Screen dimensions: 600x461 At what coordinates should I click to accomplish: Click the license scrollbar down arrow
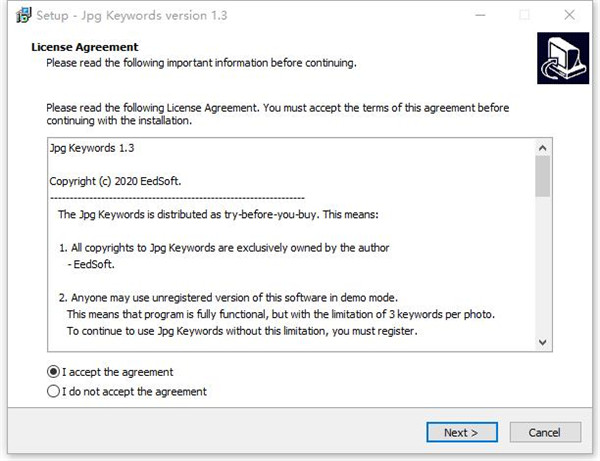[x=543, y=342]
